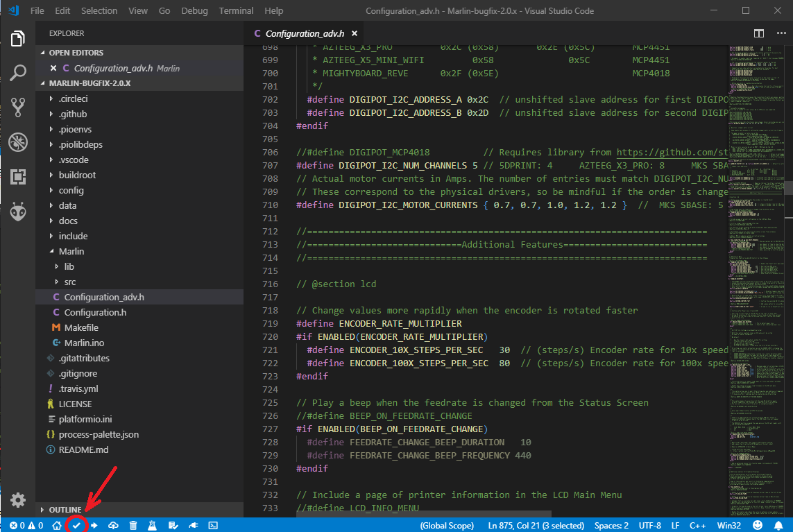This screenshot has height=532, width=793.
Task: Click the editor vertical scrollbar thumb
Action: [789, 187]
